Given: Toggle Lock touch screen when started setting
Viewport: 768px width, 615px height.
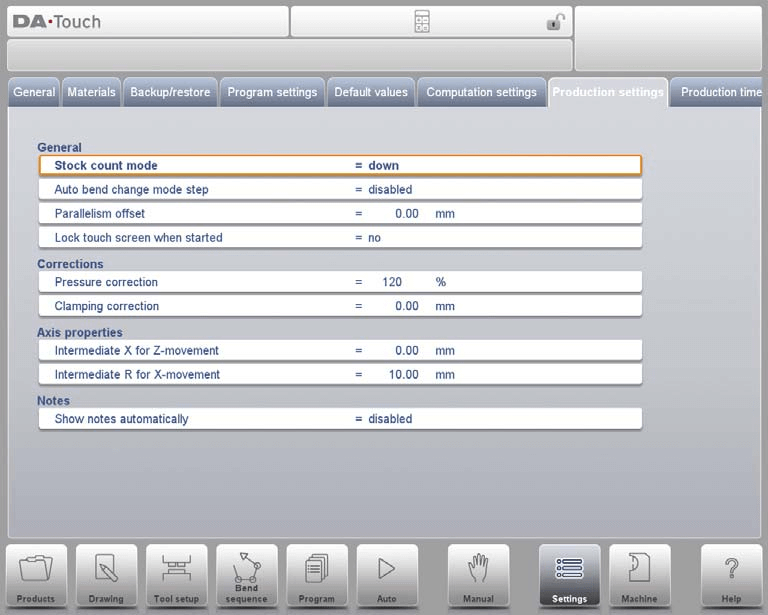Looking at the screenshot, I should click(x=340, y=238).
